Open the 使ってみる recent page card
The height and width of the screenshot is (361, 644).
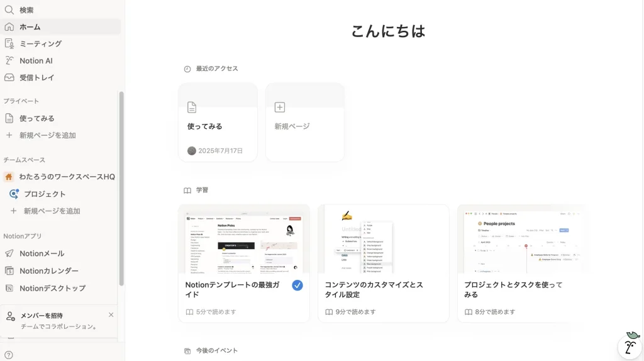[218, 123]
